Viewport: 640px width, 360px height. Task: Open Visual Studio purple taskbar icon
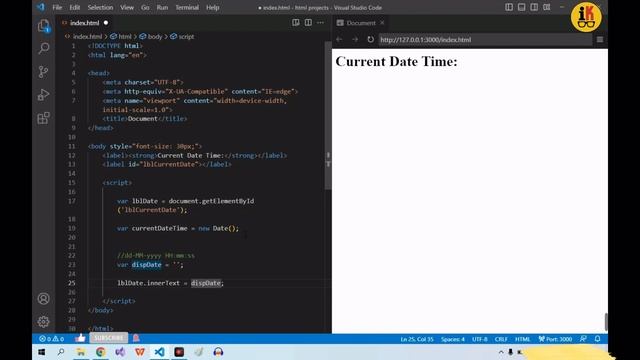tap(120, 352)
